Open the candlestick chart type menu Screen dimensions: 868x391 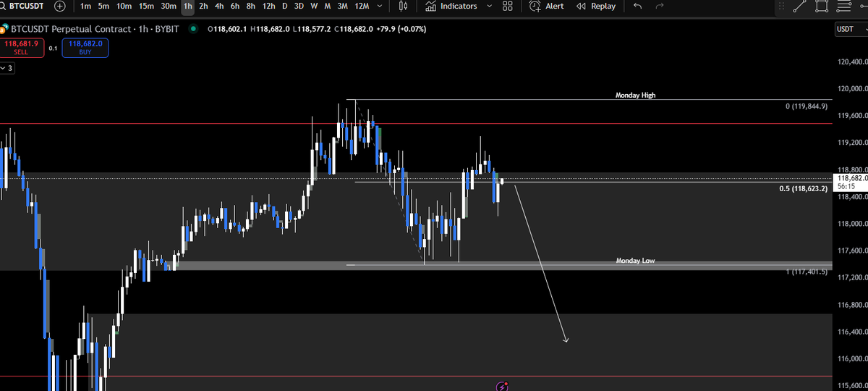pyautogui.click(x=404, y=6)
